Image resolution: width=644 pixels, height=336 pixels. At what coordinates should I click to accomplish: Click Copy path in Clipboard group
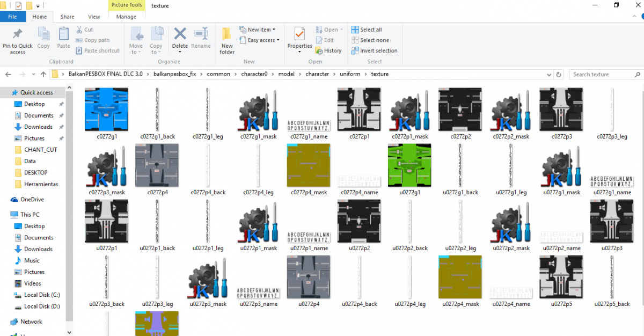click(x=92, y=40)
